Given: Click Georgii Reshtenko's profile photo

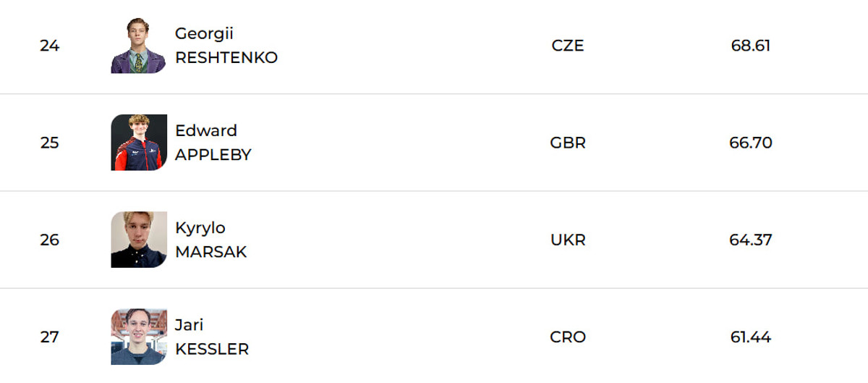Looking at the screenshot, I should tap(138, 46).
